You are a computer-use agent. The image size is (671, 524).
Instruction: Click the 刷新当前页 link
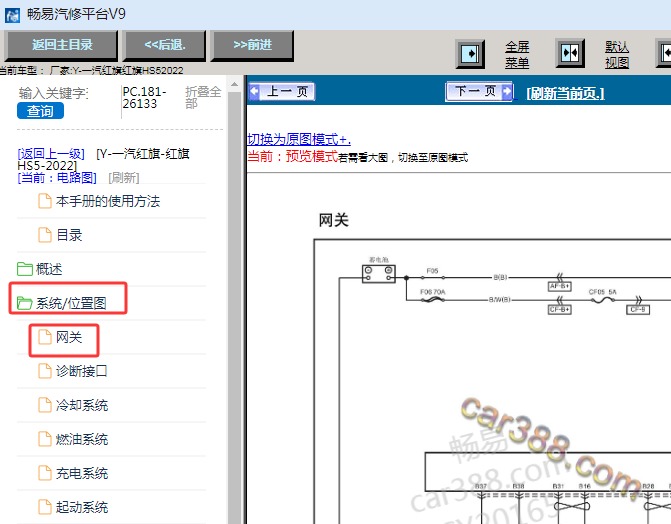(x=566, y=93)
